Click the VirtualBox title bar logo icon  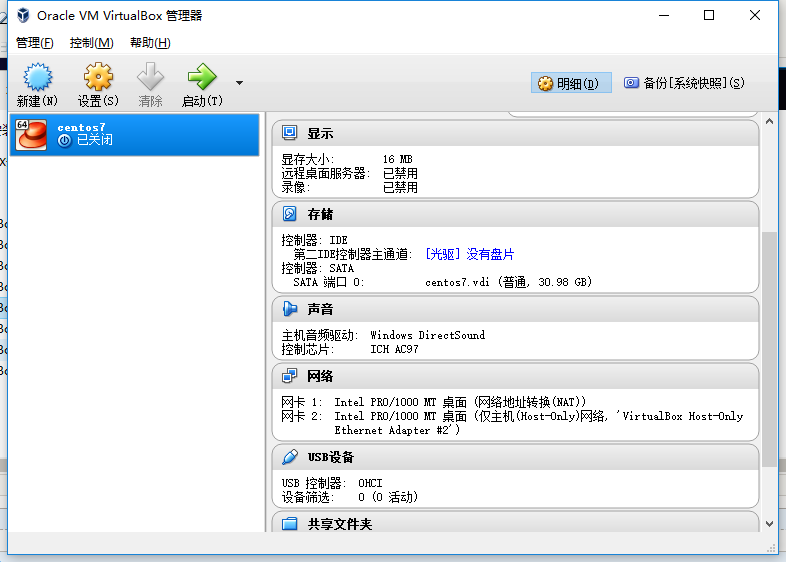[23, 16]
